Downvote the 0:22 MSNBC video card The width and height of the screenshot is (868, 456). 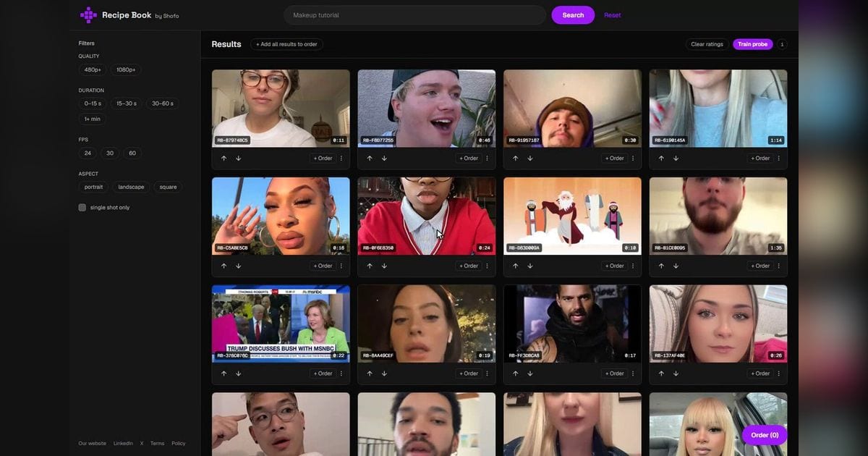tap(238, 373)
